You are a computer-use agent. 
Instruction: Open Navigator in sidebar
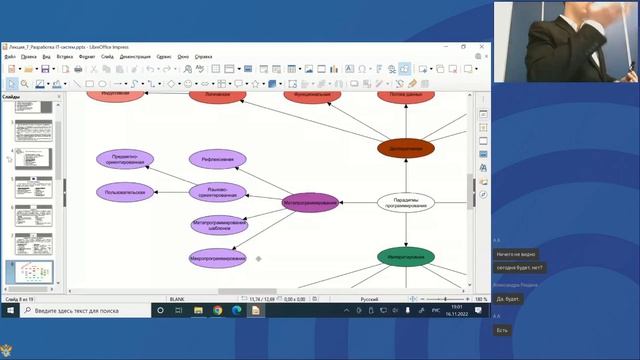point(483,195)
